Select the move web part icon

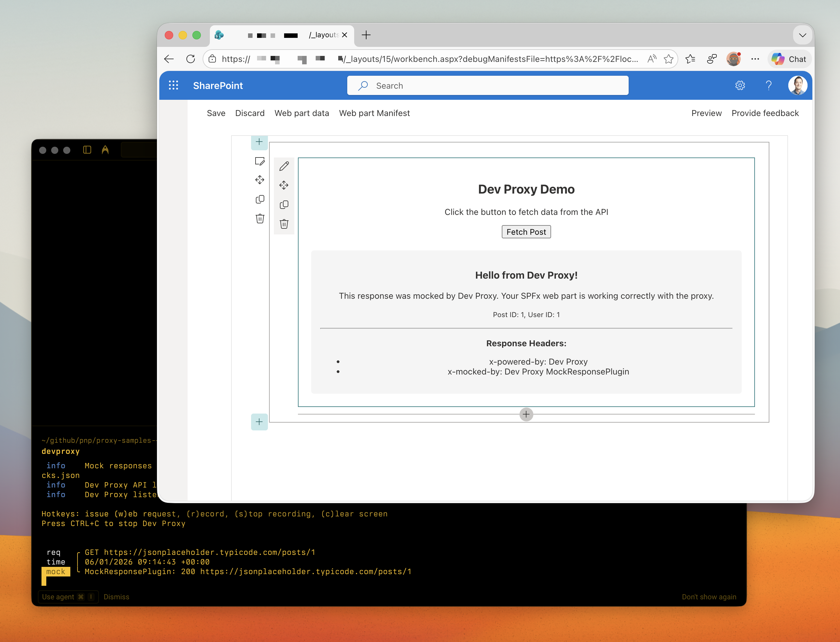click(x=284, y=185)
